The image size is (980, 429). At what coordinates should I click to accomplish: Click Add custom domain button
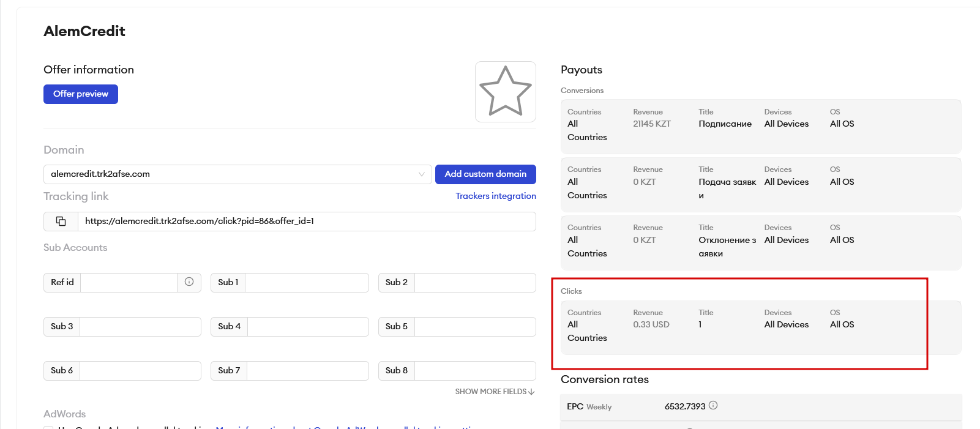[x=485, y=174]
